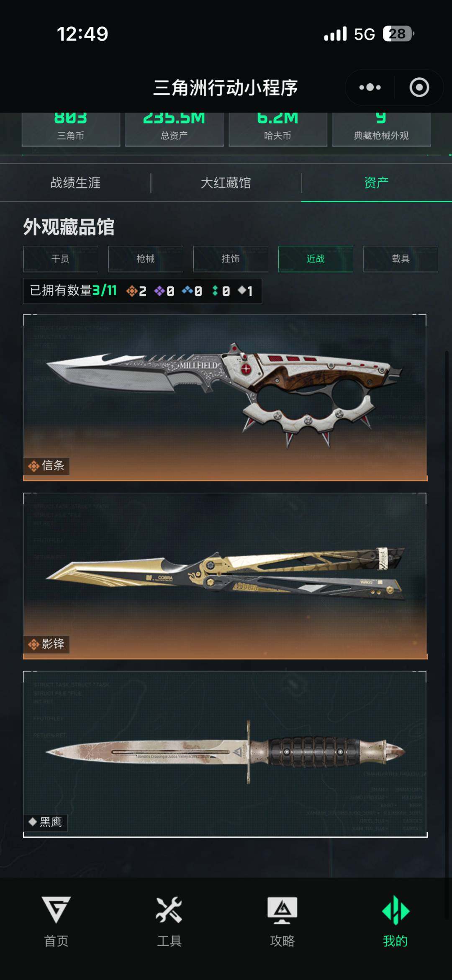Filter collection by 载具

coord(401,259)
